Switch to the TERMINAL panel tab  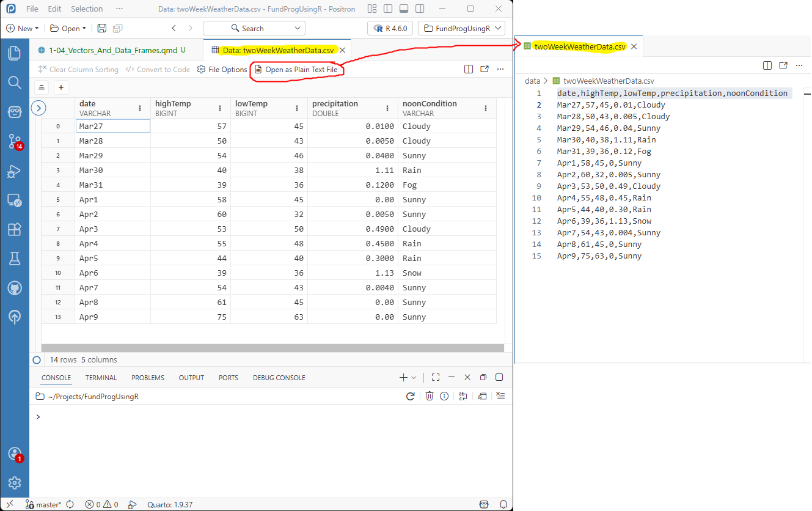click(x=101, y=378)
